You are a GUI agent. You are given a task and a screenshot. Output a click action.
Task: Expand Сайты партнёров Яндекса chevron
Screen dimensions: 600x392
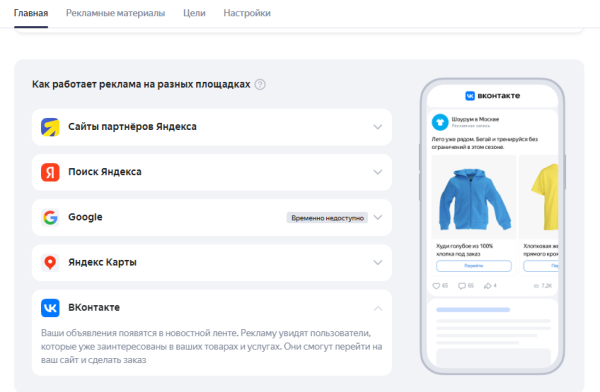(378, 127)
